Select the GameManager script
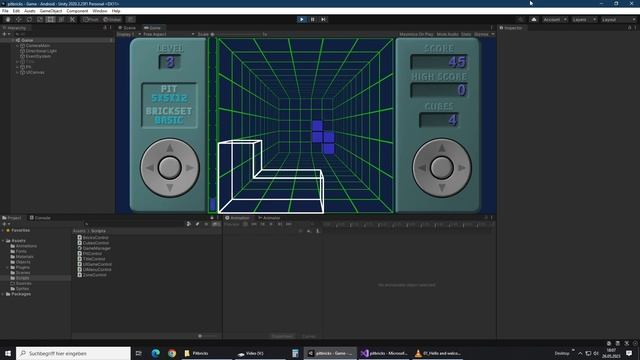Viewport: 640px width, 360px height. pyautogui.click(x=94, y=248)
